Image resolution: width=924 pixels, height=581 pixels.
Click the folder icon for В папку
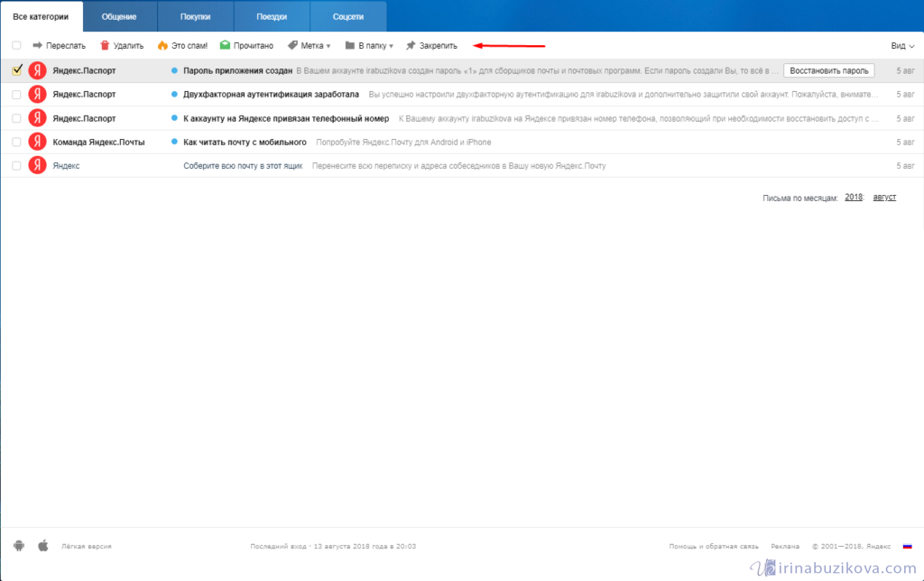click(350, 45)
